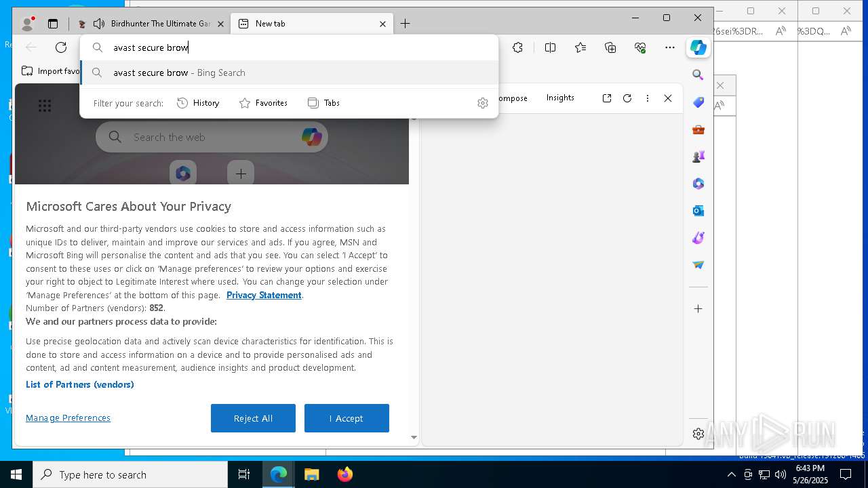Close the New tab tab
Screen dimensions: 868x488
pyautogui.click(x=382, y=24)
